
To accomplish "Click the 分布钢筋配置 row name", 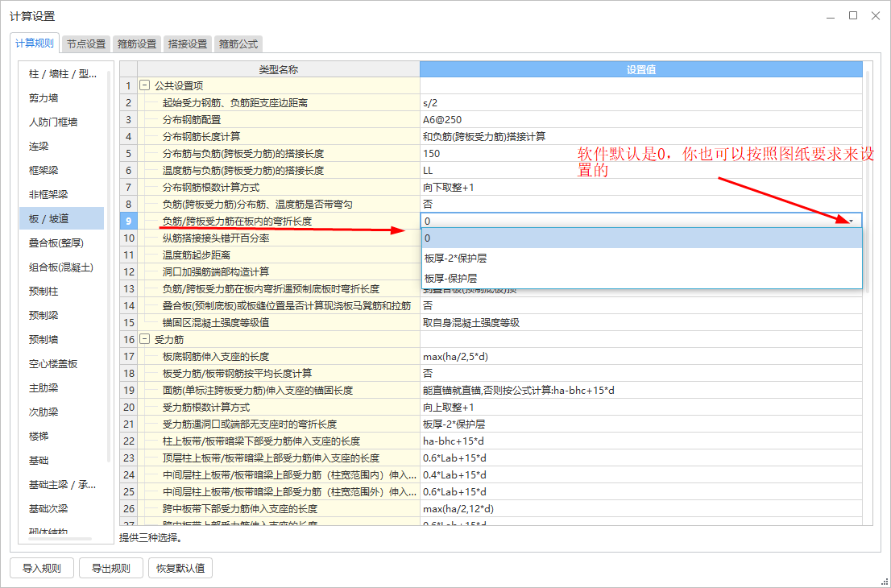I will 192,120.
